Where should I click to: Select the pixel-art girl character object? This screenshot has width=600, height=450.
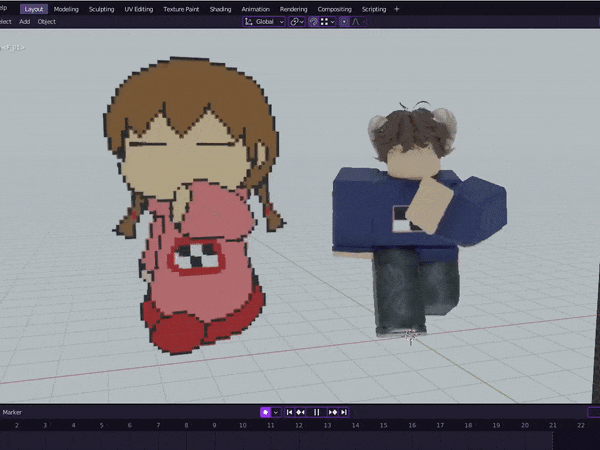(x=193, y=207)
